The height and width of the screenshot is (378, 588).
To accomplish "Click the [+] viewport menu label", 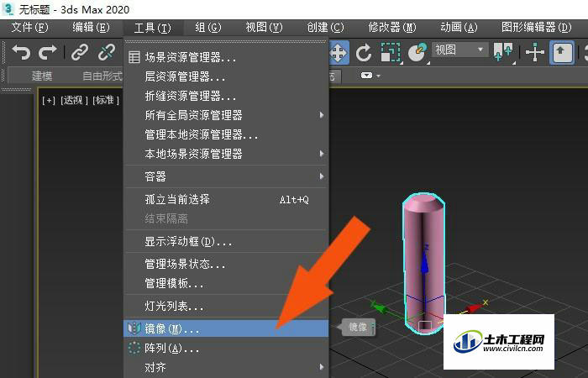I will (x=49, y=100).
